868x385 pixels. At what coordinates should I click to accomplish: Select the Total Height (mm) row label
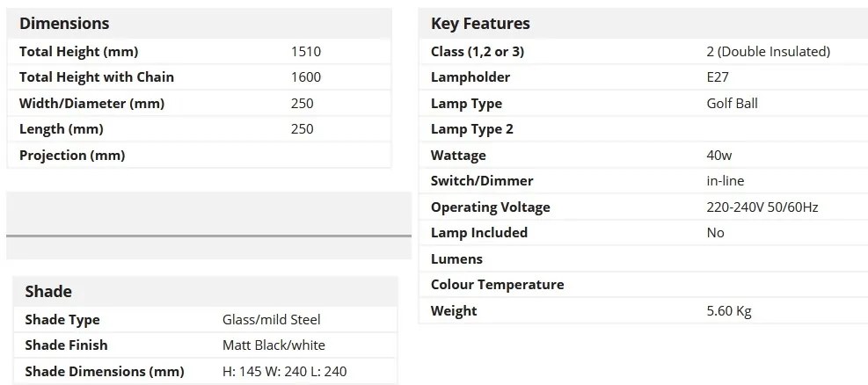78,52
